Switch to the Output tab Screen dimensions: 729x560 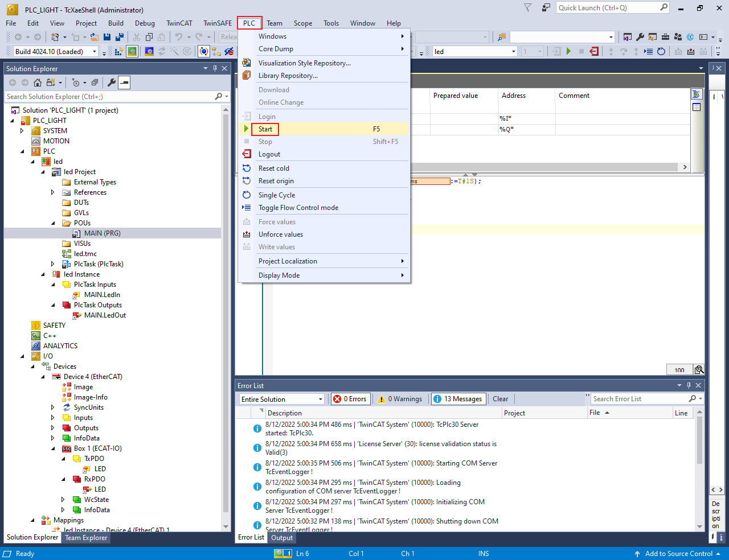coord(282,537)
